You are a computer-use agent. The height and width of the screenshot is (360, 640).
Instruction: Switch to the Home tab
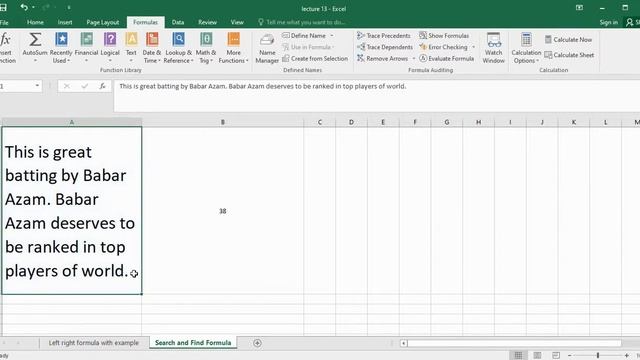[35, 22]
